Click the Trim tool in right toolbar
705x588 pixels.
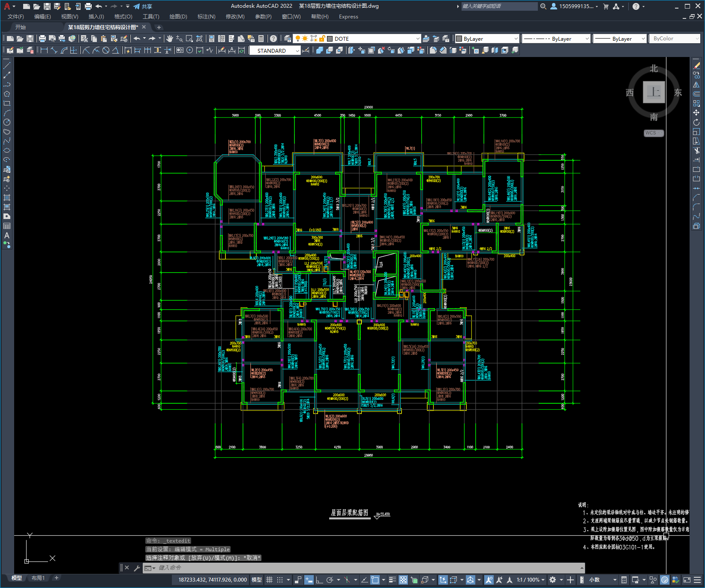[x=696, y=150]
